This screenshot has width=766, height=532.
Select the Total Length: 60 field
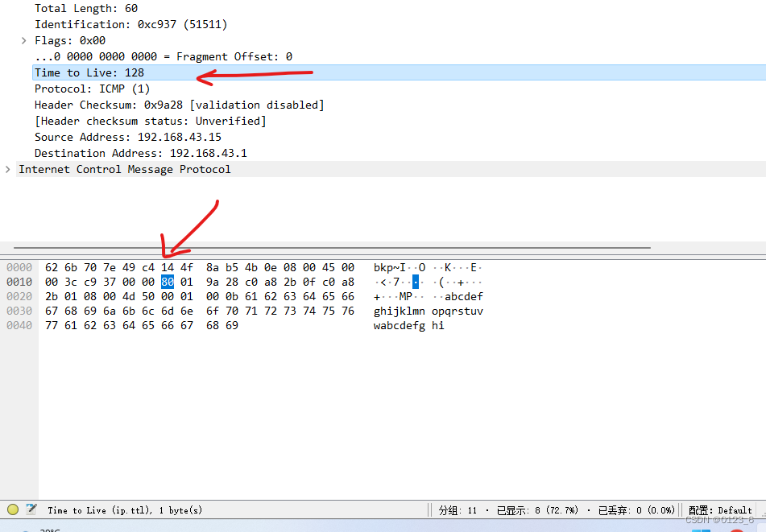[x=86, y=8]
